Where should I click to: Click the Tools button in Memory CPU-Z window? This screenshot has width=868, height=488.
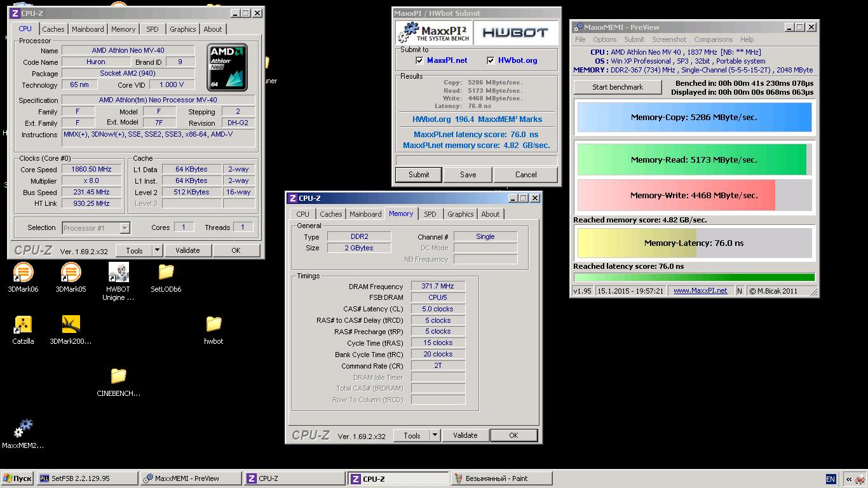[412, 435]
